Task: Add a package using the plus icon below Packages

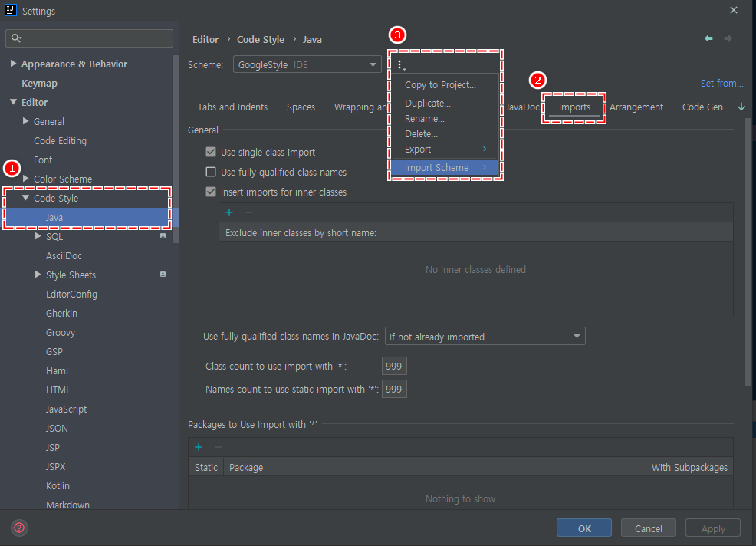Action: (198, 446)
